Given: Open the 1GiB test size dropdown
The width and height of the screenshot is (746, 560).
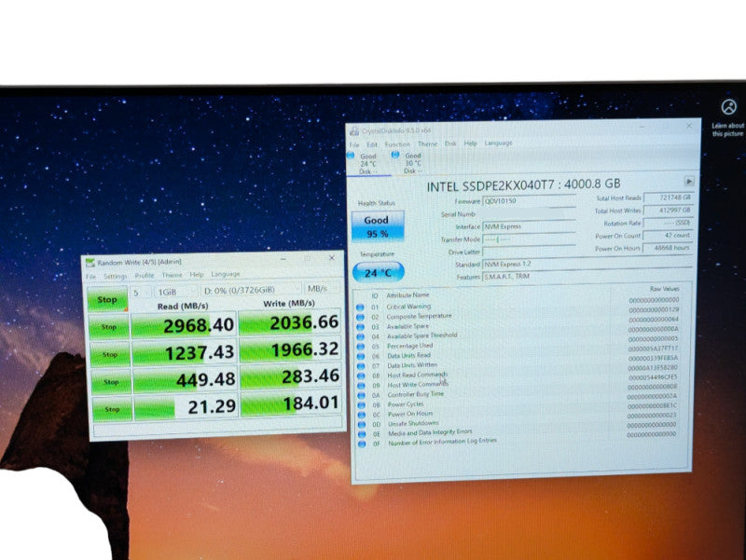Looking at the screenshot, I should [x=175, y=292].
